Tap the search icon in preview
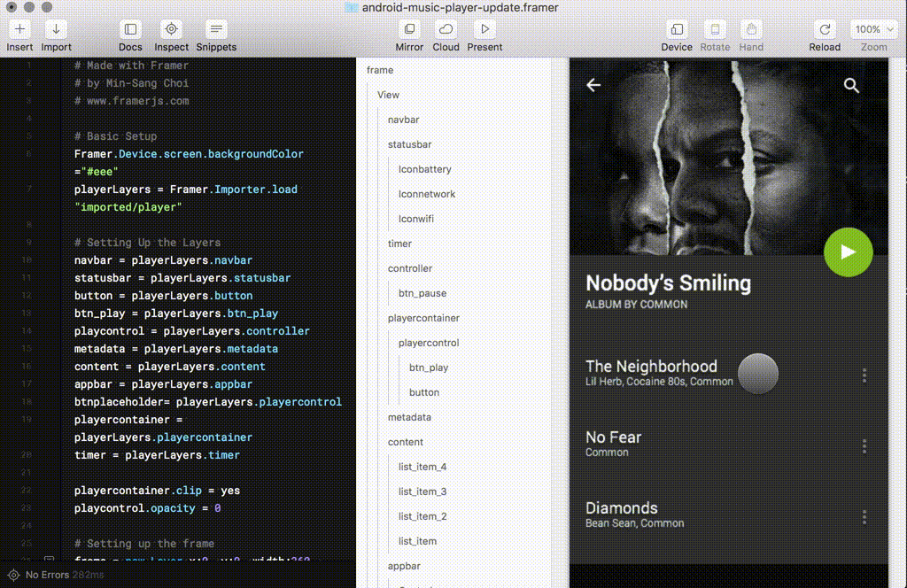 point(851,86)
